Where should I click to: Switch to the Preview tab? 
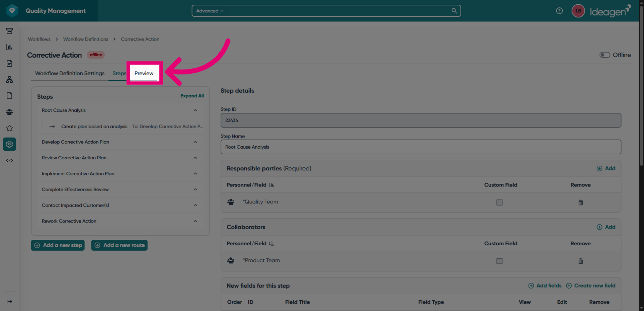pyautogui.click(x=144, y=73)
